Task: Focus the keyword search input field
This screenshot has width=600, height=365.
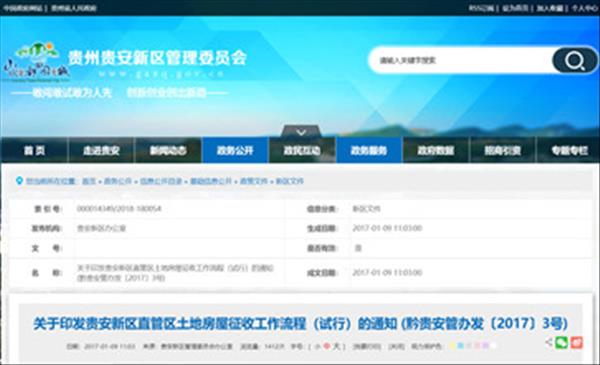Action: click(461, 60)
